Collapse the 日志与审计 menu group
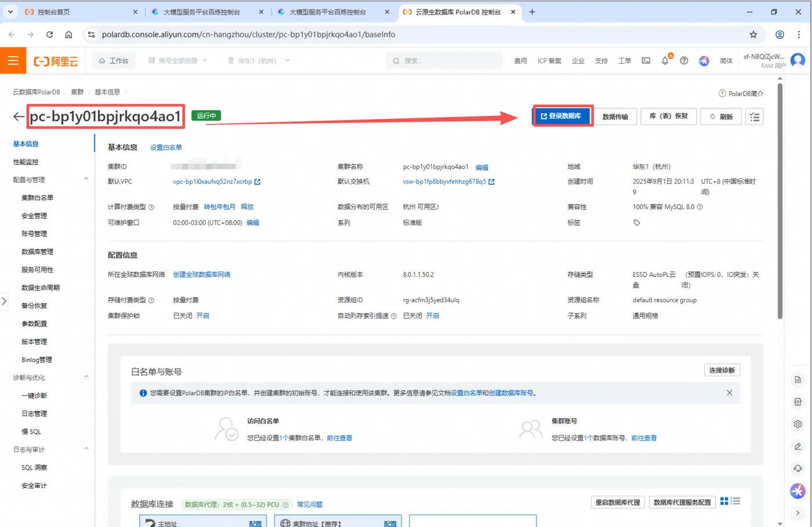 [86, 449]
